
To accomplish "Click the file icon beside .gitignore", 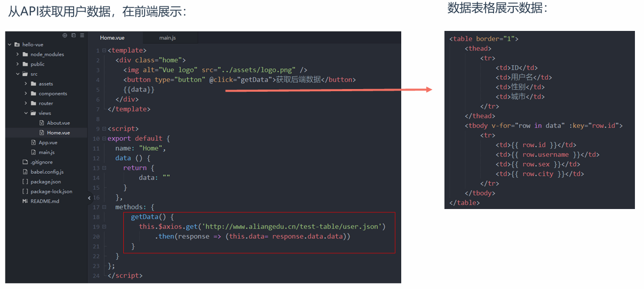I will 25,162.
